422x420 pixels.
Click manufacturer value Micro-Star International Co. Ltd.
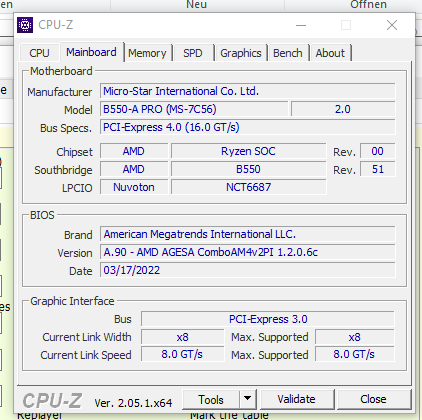[248, 91]
